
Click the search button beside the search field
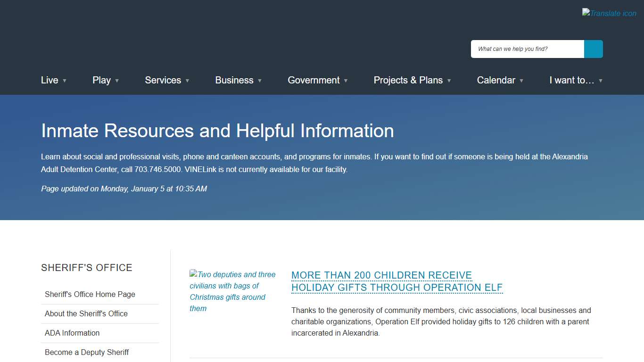point(593,49)
